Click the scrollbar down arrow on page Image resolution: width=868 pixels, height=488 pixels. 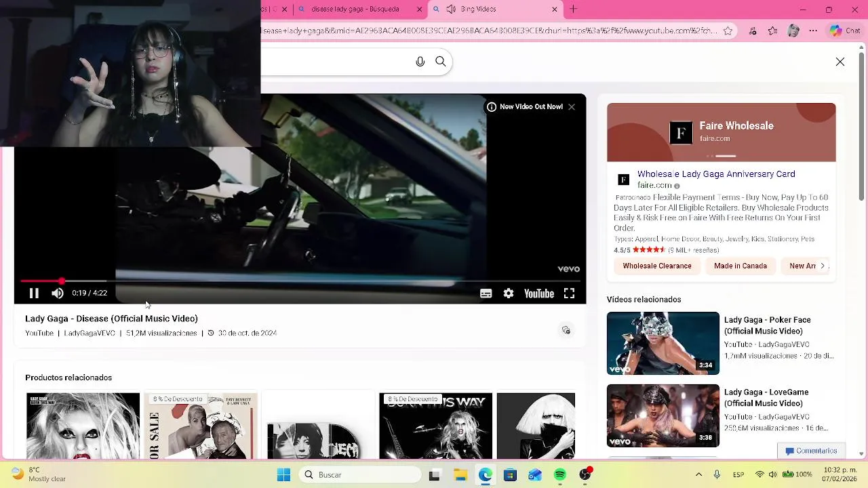[862, 453]
